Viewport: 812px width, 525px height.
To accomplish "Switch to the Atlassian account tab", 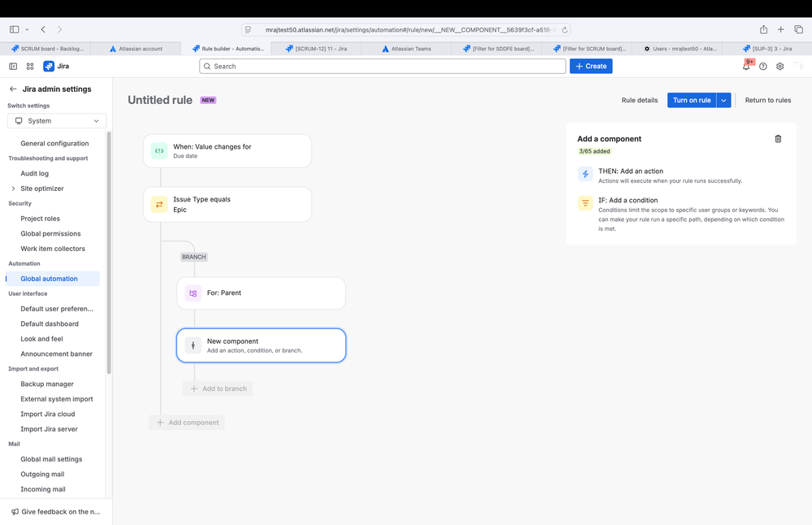I will pyautogui.click(x=136, y=49).
